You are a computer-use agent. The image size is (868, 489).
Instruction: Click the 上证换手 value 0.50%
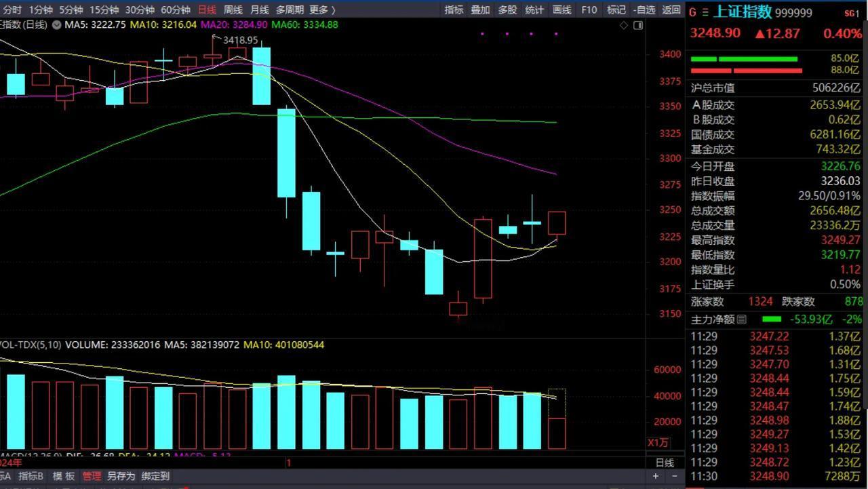(845, 284)
